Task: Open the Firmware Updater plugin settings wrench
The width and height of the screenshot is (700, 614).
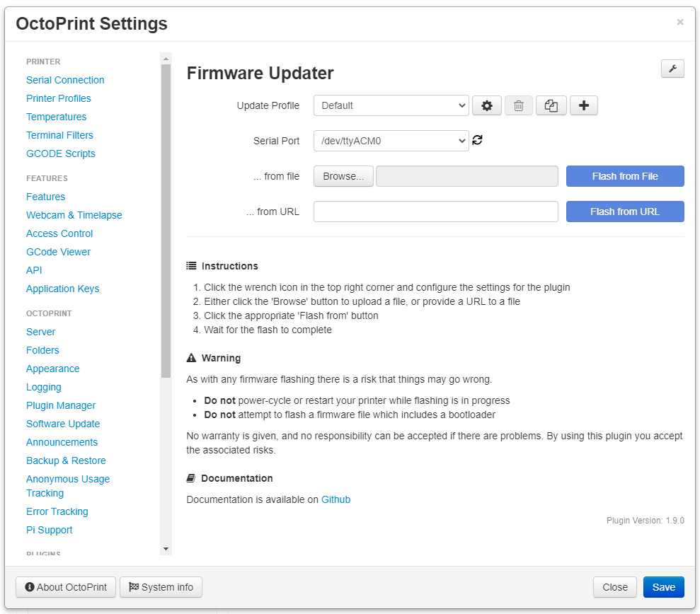Action: 671,69
